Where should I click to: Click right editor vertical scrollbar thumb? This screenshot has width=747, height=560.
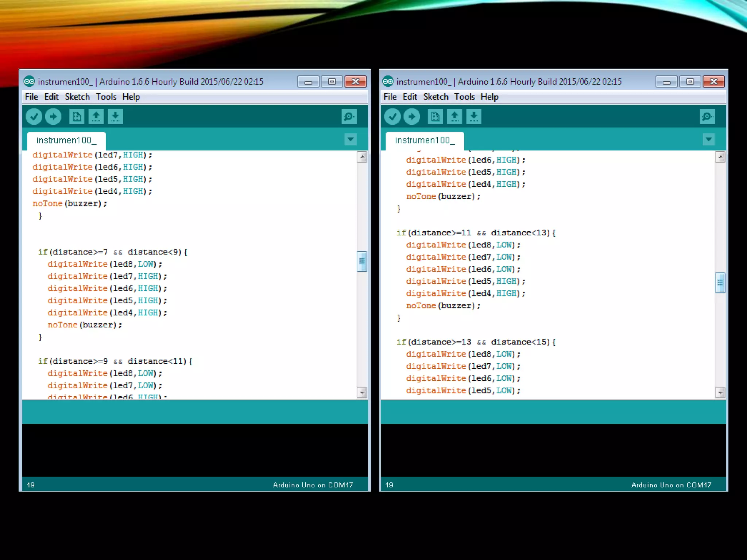[x=720, y=283]
